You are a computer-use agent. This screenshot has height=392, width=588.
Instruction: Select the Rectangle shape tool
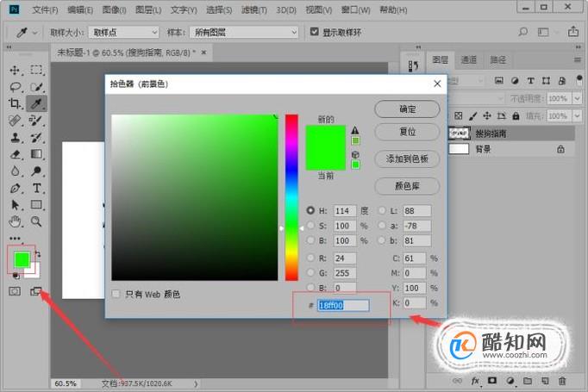(36, 204)
